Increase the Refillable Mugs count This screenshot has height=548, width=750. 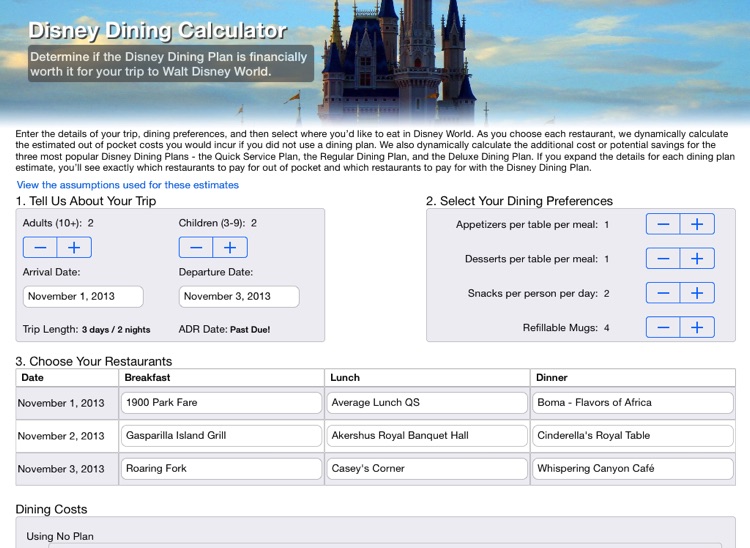(697, 327)
